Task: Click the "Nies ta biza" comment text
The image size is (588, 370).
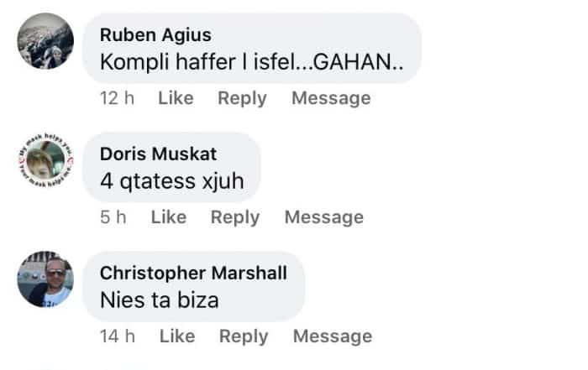Action: [160, 299]
